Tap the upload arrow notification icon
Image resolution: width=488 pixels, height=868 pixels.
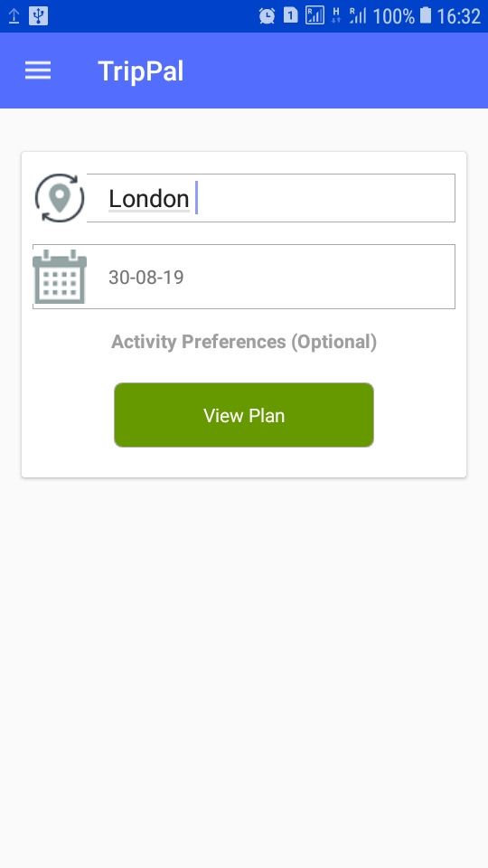point(14,15)
